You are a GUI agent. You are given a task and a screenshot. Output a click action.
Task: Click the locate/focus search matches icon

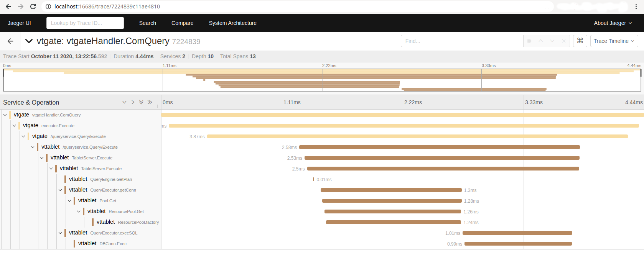(529, 41)
